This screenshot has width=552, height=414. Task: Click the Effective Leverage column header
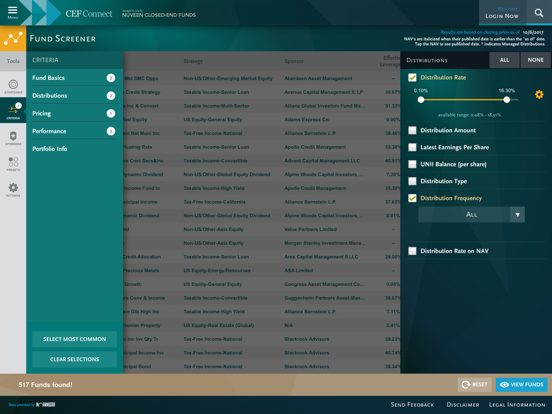click(x=390, y=61)
